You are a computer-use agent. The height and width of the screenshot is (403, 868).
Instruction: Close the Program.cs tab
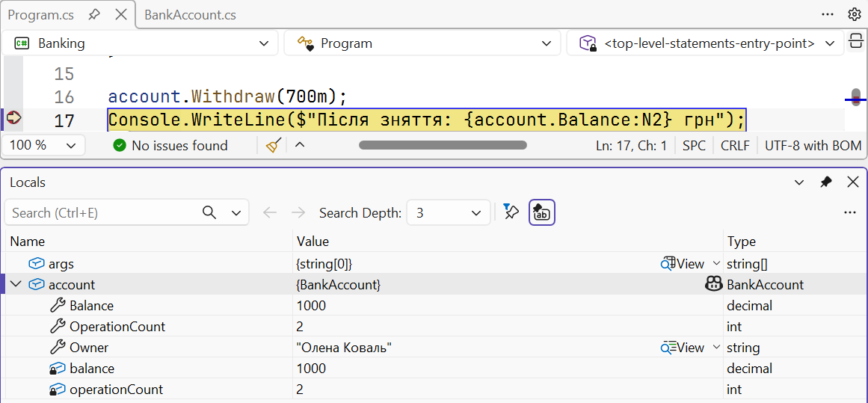121,15
